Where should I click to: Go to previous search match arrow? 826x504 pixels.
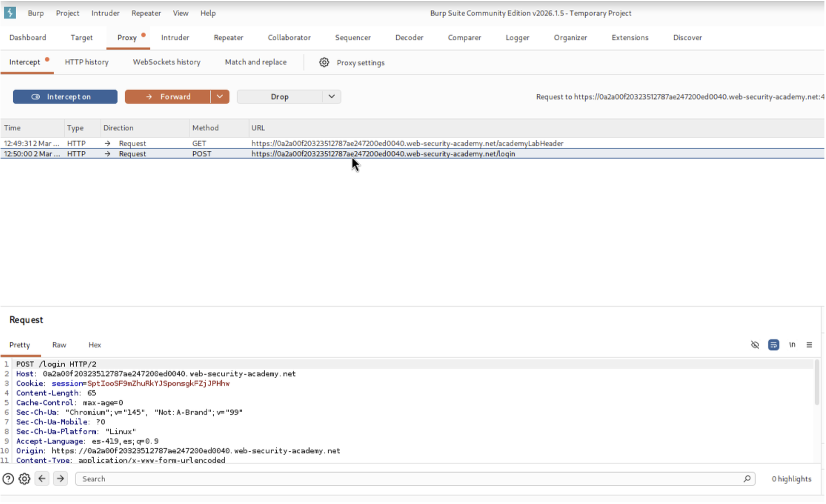[42, 478]
